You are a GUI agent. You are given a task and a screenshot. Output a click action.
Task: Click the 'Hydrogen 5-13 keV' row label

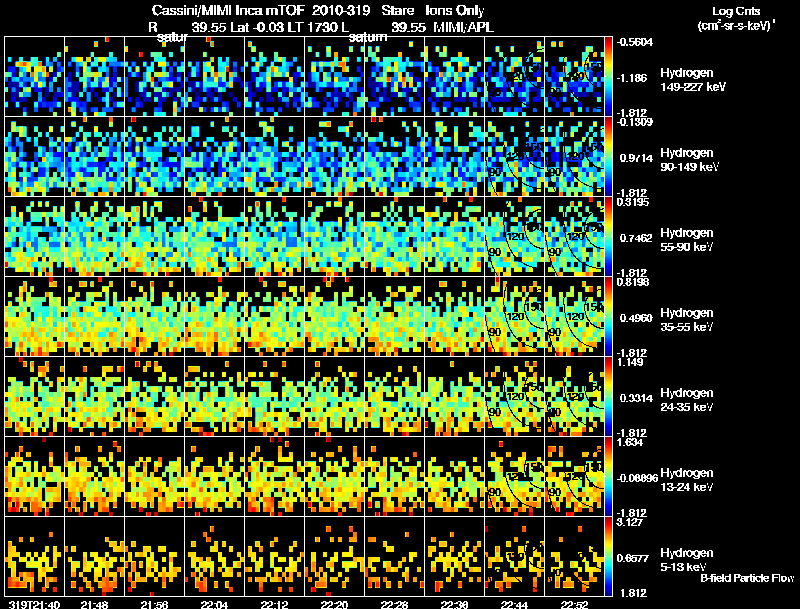click(x=686, y=560)
